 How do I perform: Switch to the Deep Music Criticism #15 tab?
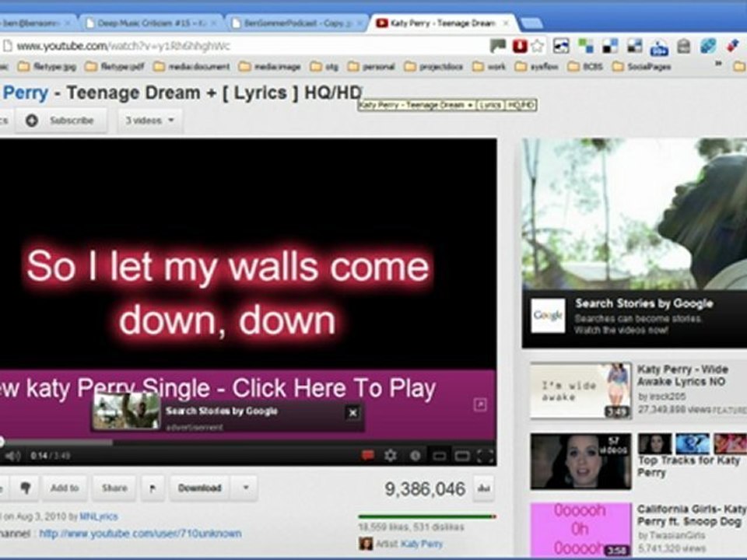pos(153,23)
